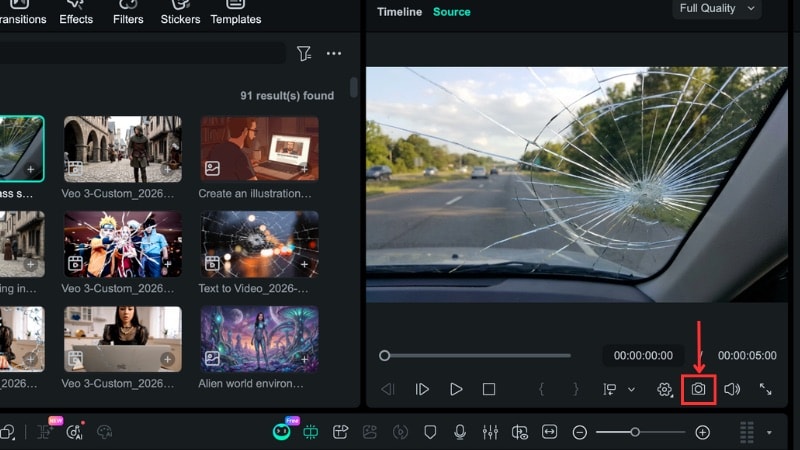Add the medieval street clip with plus
This screenshot has width=800, height=450.
167,169
